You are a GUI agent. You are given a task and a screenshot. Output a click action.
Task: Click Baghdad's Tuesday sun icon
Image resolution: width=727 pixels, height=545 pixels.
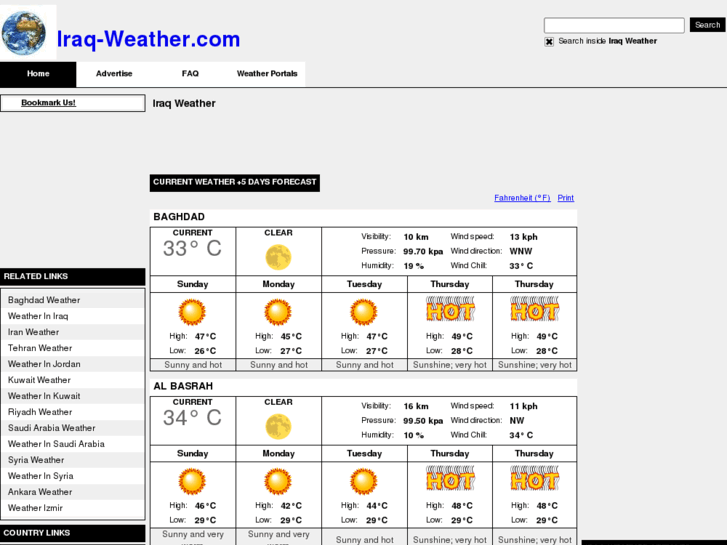click(x=364, y=312)
